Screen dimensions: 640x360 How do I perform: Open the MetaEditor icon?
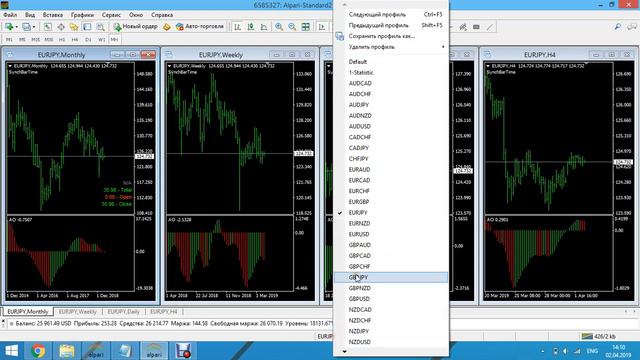[x=167, y=27]
